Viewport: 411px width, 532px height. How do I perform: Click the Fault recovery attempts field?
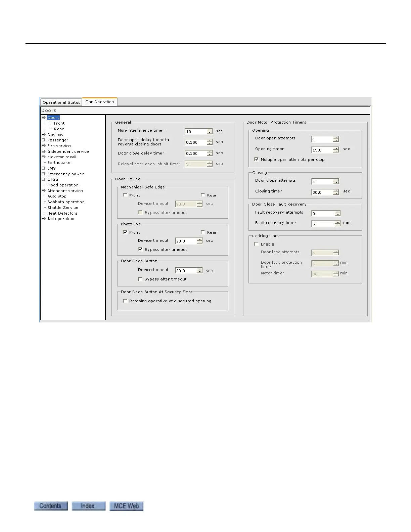(x=323, y=213)
